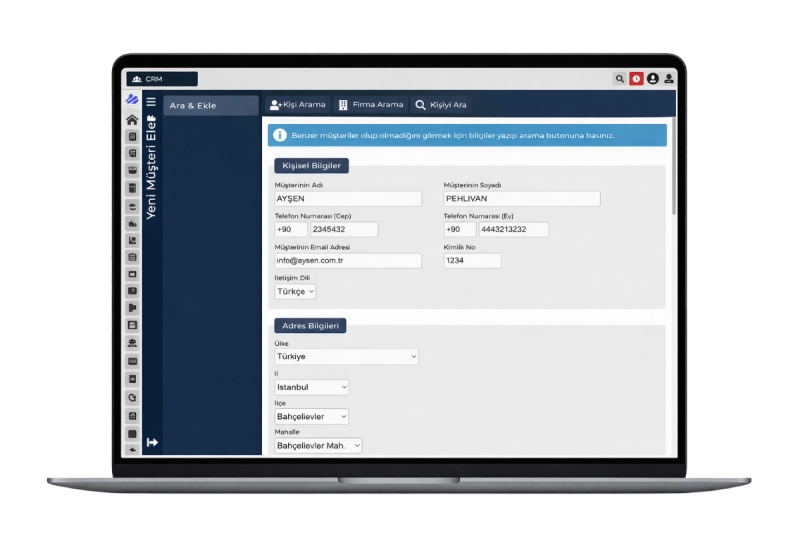Toggle the hamburger menu icon
This screenshot has height=533, width=800.
tap(151, 101)
